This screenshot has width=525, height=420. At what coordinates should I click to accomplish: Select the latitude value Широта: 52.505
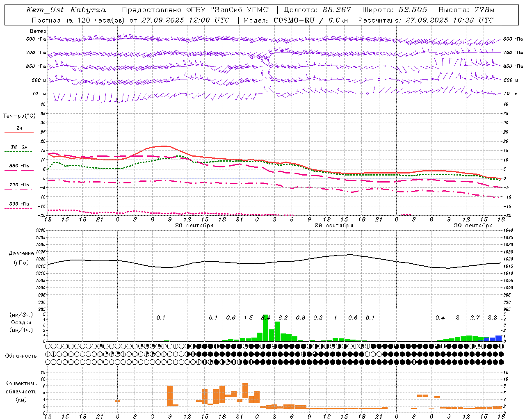395,10
